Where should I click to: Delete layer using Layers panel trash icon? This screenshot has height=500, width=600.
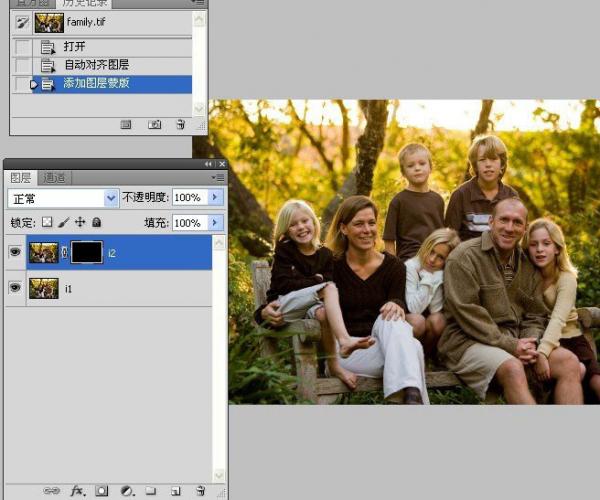click(201, 490)
